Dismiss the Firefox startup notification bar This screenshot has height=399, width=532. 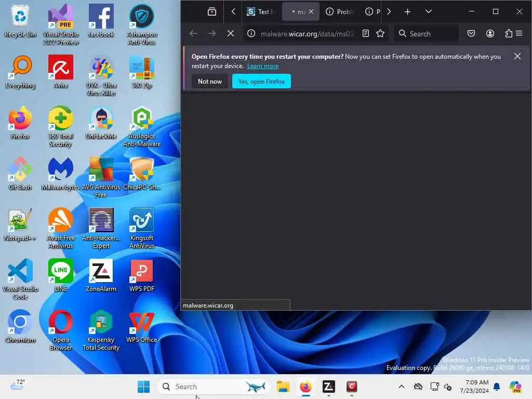(517, 56)
